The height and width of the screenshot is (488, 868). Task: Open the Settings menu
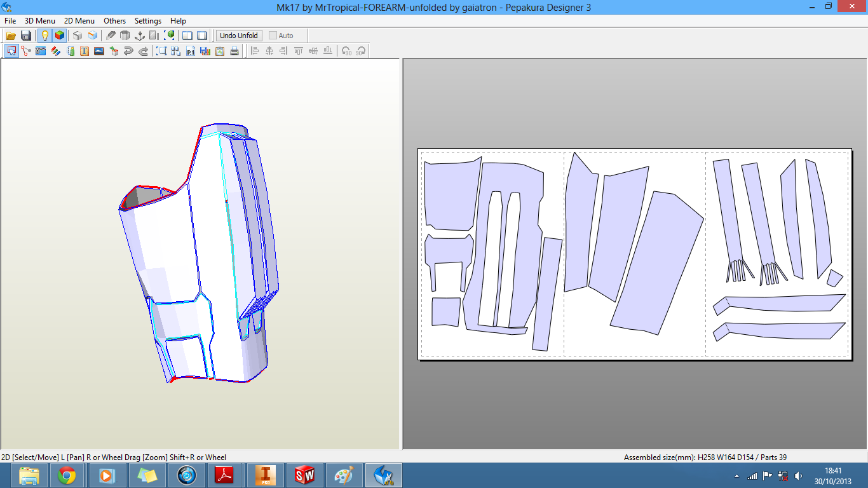point(148,21)
